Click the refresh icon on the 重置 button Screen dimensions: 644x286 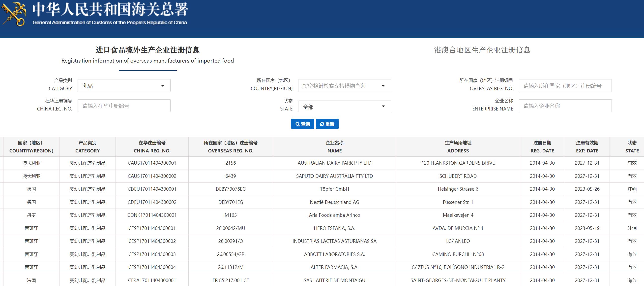322,124
